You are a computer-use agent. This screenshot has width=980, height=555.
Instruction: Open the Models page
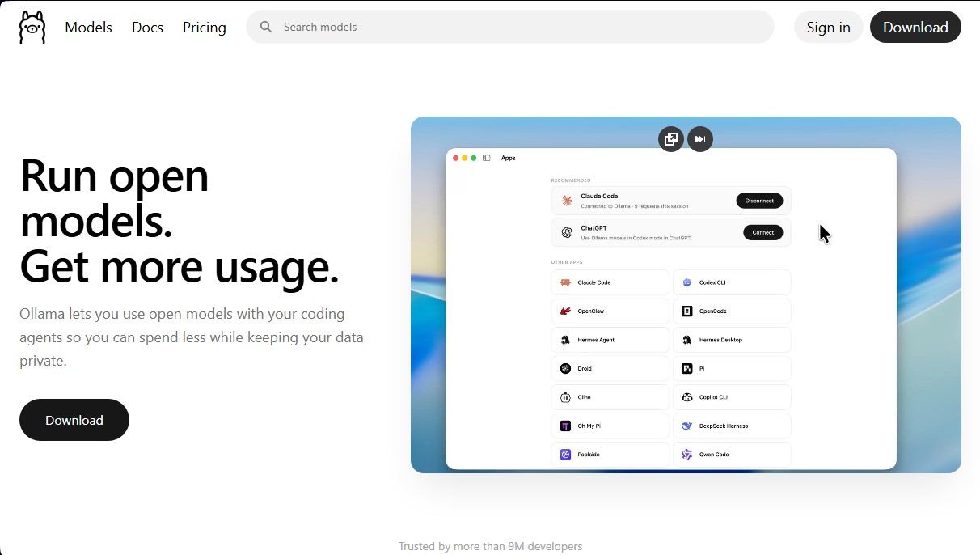[89, 28]
